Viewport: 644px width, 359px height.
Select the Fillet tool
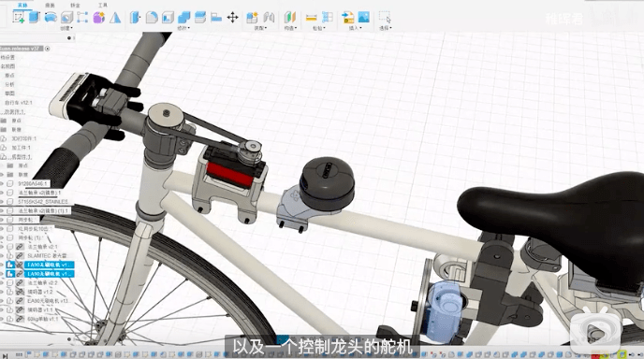pyautogui.click(x=152, y=17)
